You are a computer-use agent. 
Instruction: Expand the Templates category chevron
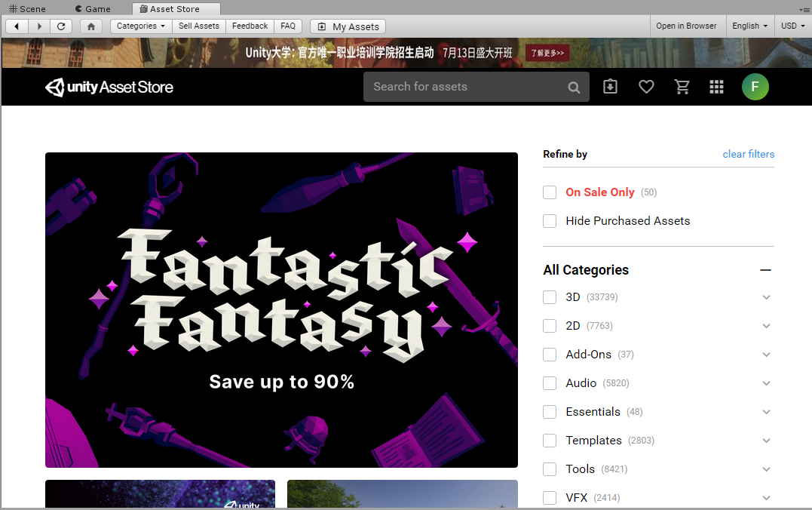[767, 441]
